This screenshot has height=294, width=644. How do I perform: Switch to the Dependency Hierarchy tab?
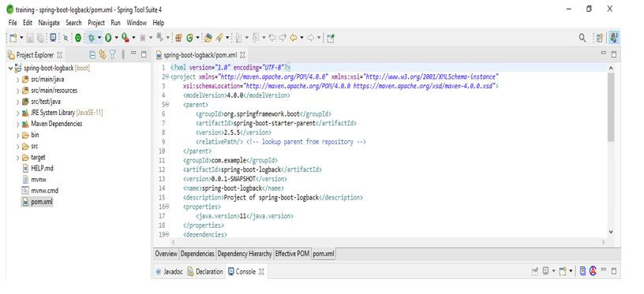(245, 254)
